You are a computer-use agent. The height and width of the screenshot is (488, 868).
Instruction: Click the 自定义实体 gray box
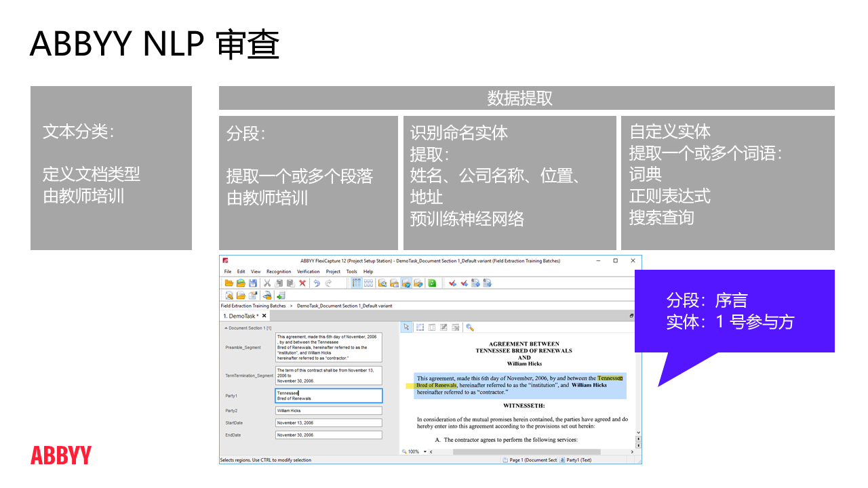click(728, 183)
